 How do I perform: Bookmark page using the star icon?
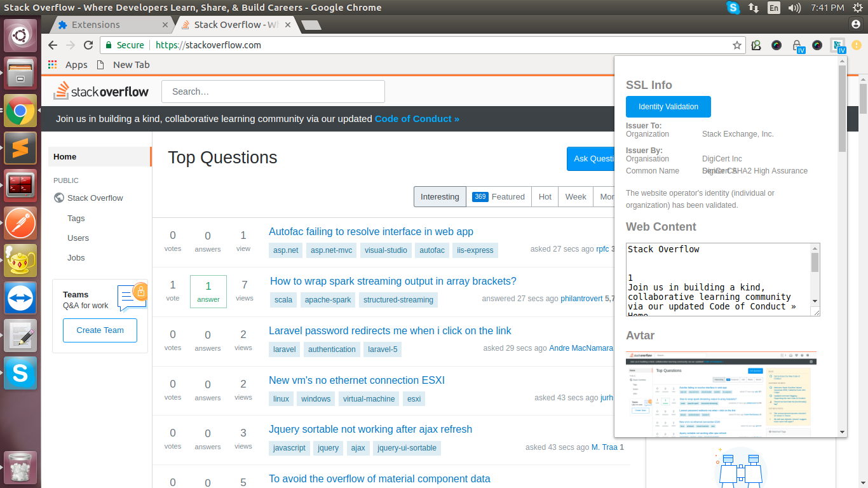click(737, 45)
